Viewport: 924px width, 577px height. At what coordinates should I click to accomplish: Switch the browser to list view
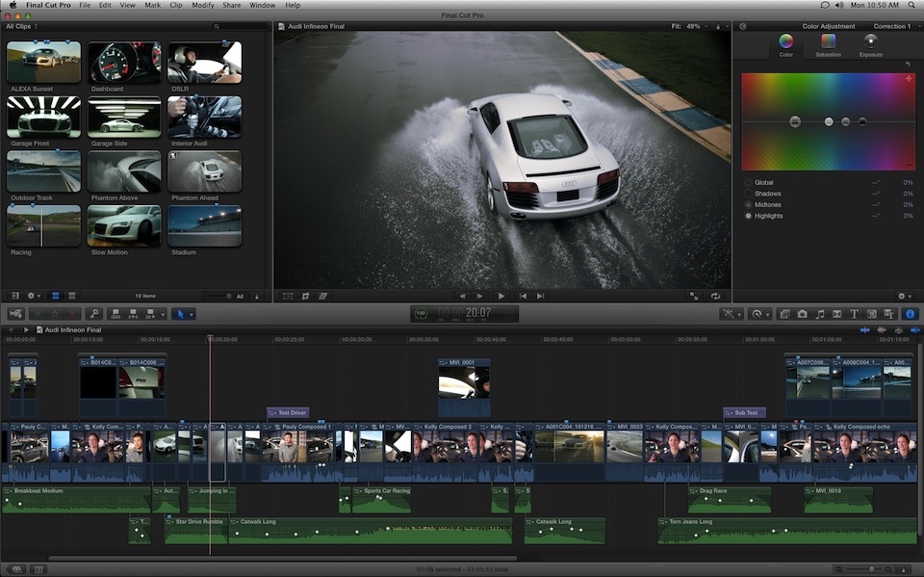[x=70, y=296]
